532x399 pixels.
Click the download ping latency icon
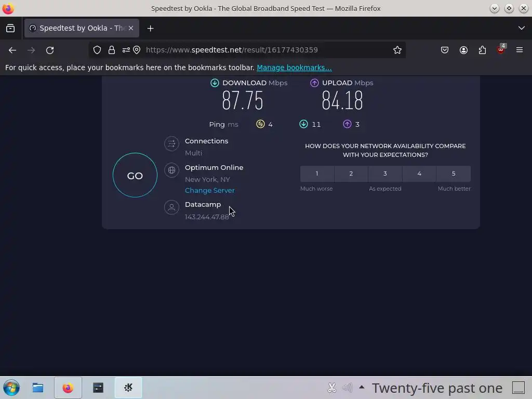tap(303, 124)
